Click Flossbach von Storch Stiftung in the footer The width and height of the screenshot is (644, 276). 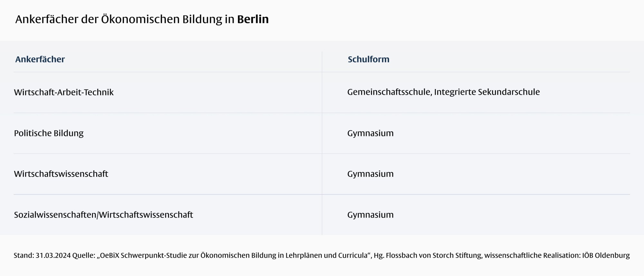click(433, 255)
